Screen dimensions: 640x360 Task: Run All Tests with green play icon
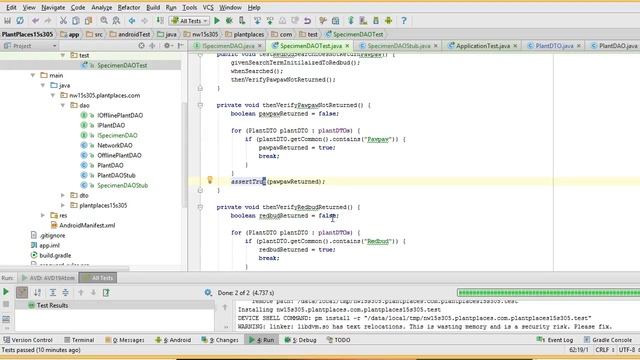[x=217, y=20]
